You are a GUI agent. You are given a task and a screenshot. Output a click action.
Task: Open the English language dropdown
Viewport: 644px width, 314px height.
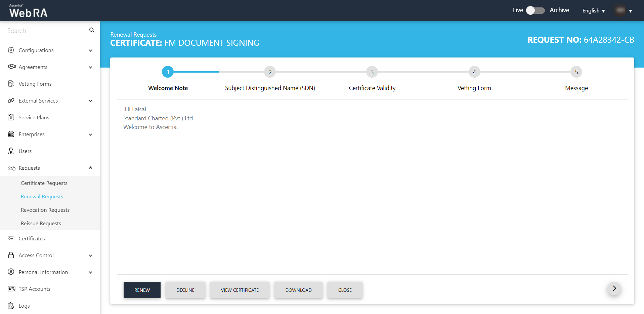tap(593, 11)
